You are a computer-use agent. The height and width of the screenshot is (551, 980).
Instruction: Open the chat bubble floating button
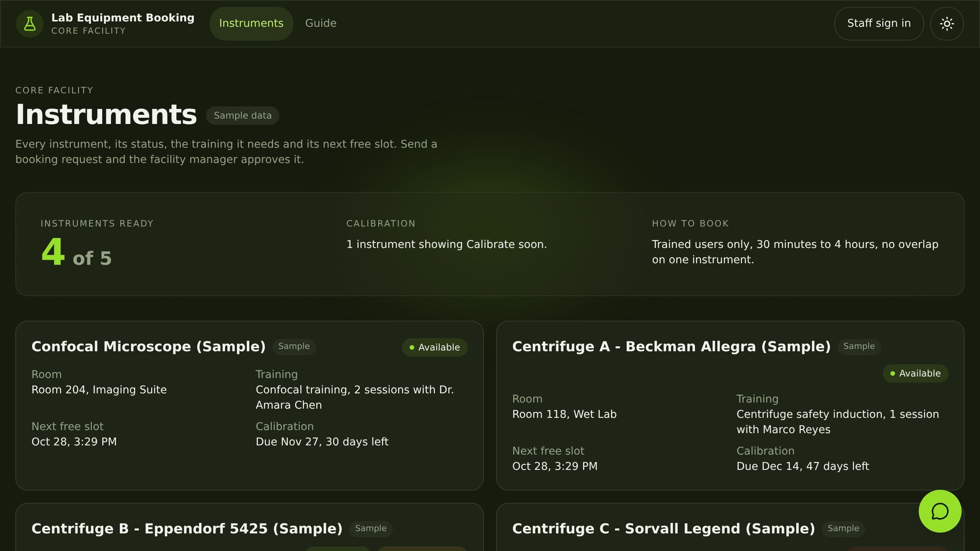940,511
